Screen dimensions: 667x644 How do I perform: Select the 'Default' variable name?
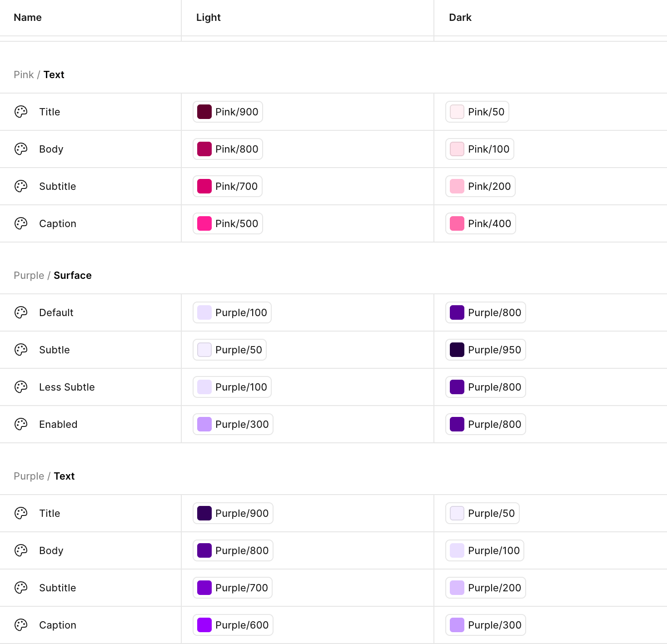tap(56, 312)
